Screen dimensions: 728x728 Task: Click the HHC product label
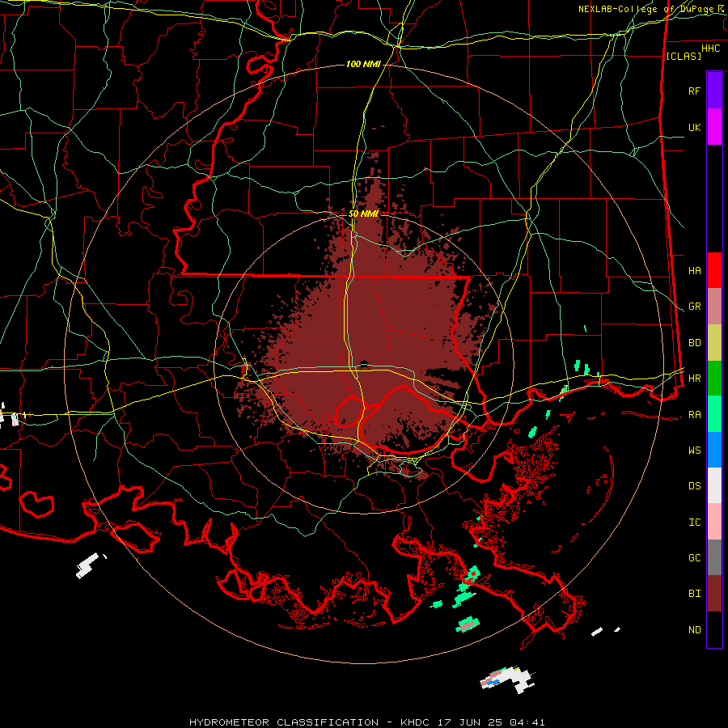711,49
